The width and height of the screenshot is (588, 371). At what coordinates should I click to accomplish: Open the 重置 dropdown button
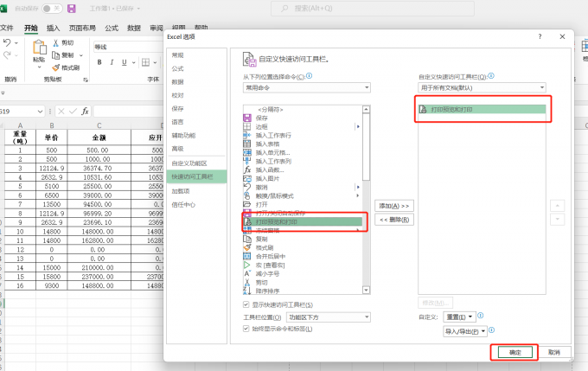[x=459, y=317]
